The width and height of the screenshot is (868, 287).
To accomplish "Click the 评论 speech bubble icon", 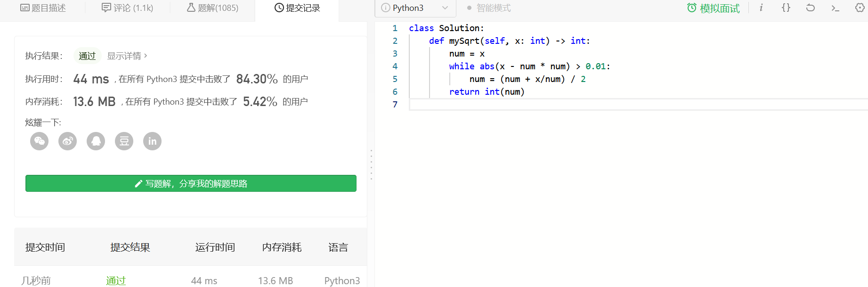I will (106, 8).
